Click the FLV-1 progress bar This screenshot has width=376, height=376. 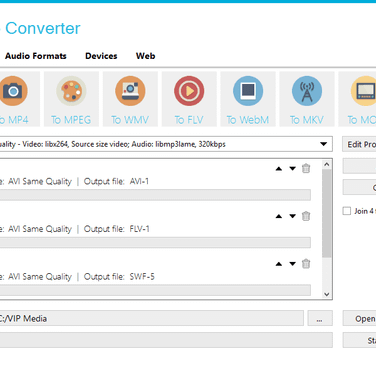(x=155, y=243)
